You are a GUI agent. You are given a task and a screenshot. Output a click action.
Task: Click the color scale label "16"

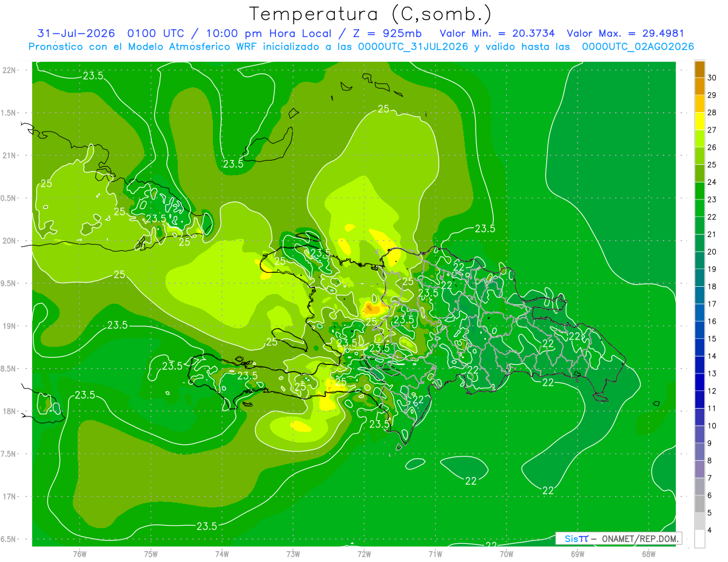(x=712, y=321)
